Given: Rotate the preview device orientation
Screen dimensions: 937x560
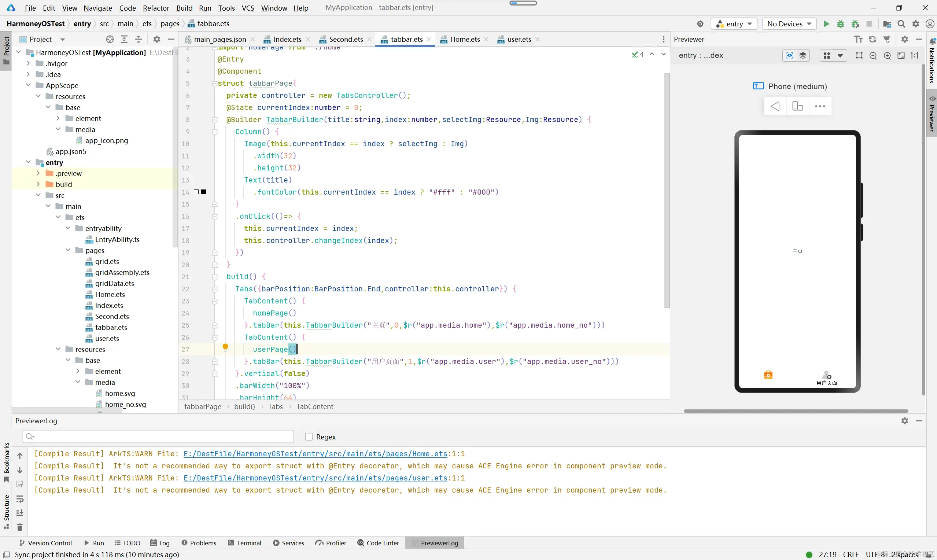Looking at the screenshot, I should tap(797, 106).
